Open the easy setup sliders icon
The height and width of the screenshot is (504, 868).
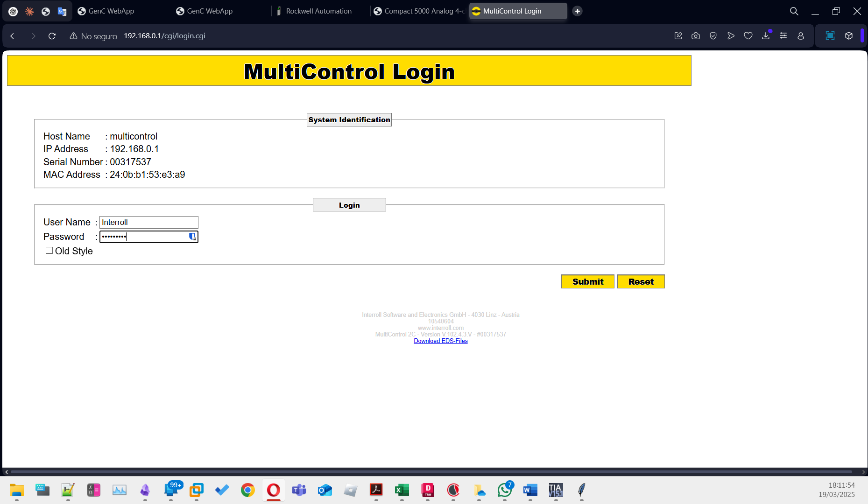click(x=783, y=36)
